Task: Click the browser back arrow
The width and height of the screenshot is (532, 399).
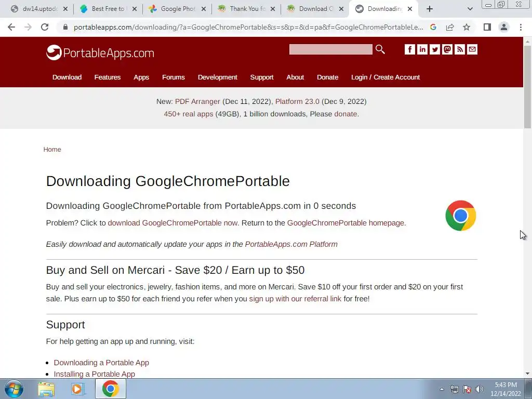Action: click(11, 27)
